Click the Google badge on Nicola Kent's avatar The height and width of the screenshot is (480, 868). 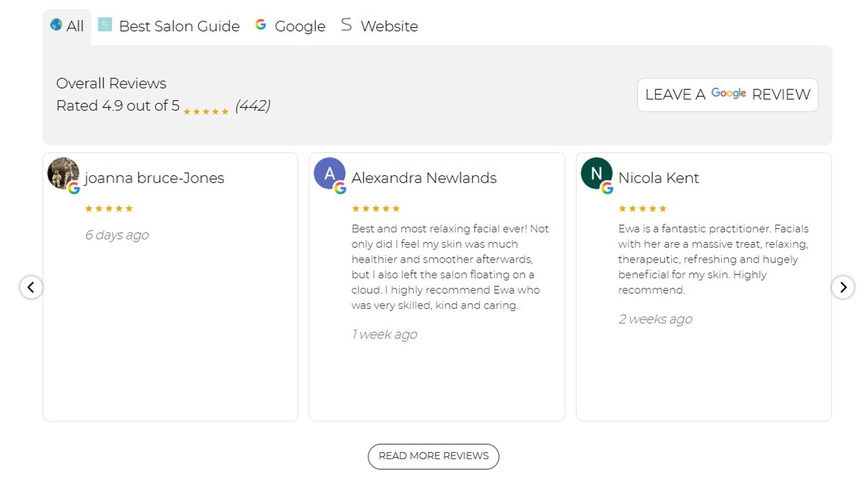coord(608,187)
